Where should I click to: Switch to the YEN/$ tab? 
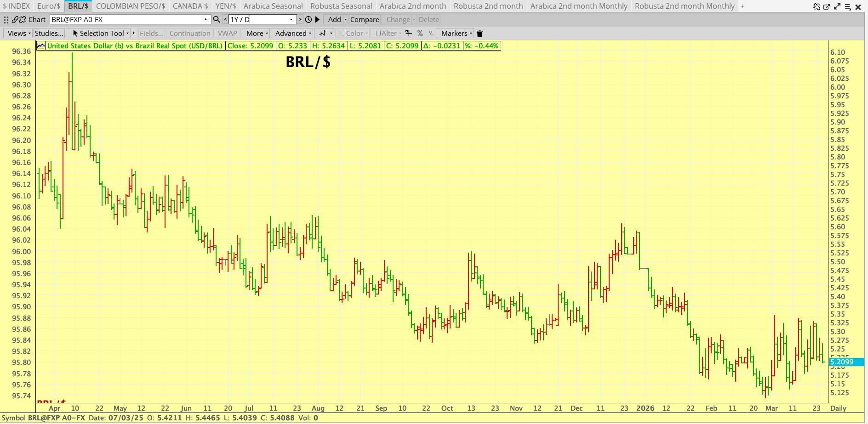(x=226, y=6)
